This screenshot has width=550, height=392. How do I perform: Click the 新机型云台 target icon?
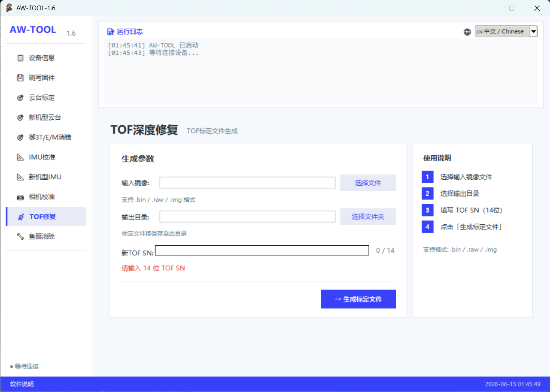(20, 118)
